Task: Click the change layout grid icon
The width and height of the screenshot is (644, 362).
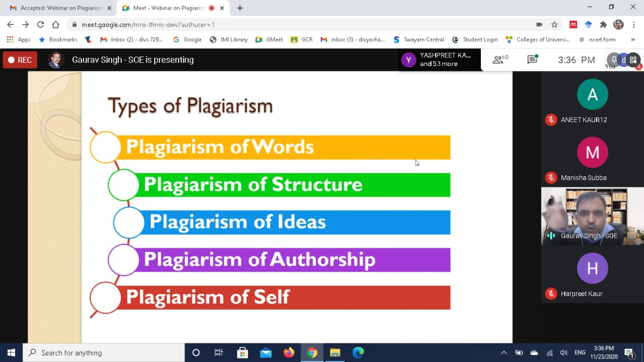Action: 633,60
